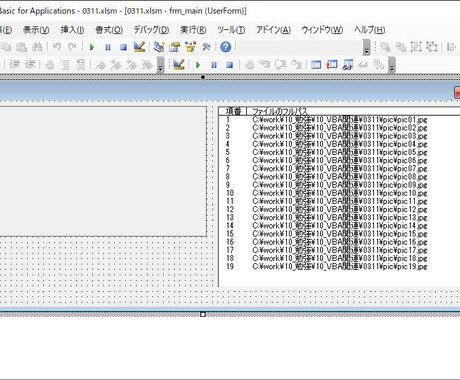Open the ヘルプ(H) menu
This screenshot has width=460, height=380.
pos(370,30)
